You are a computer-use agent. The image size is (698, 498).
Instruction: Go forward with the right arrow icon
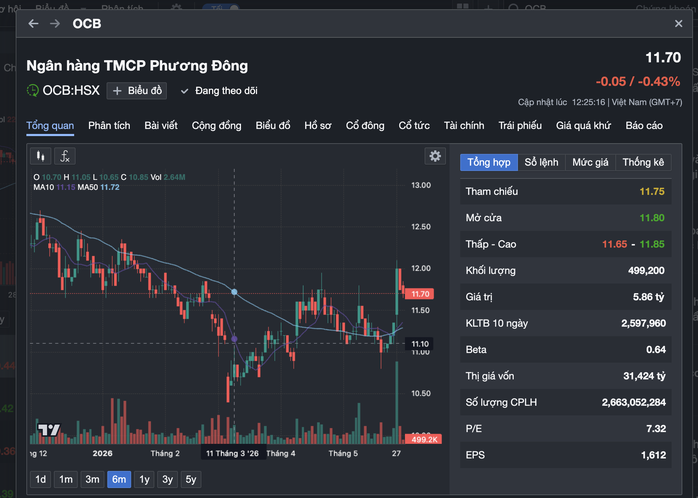[x=55, y=24]
